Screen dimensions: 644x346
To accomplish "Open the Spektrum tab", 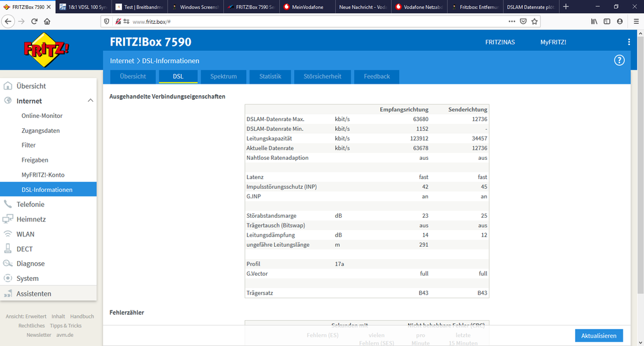I will tap(224, 76).
